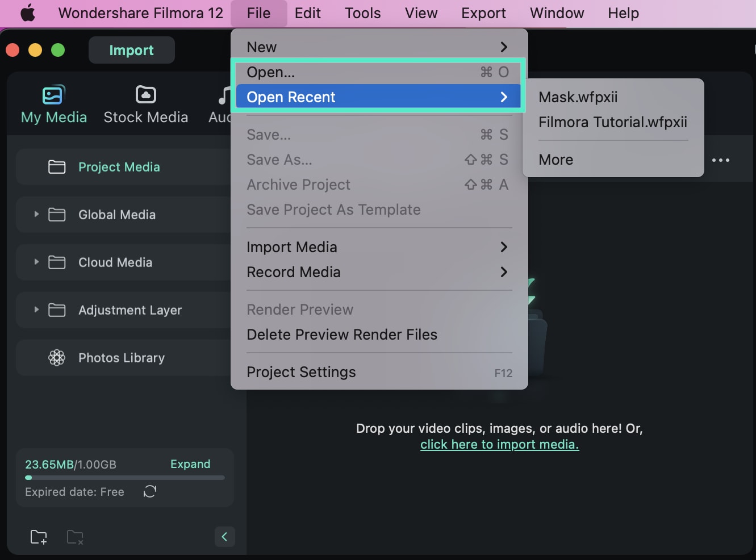Switch to Stock Media tab

pyautogui.click(x=145, y=105)
